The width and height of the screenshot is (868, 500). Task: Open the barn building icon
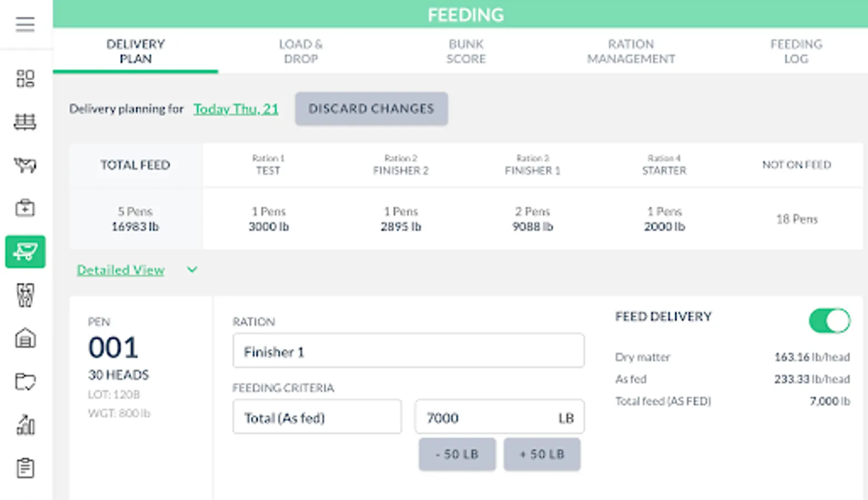(25, 338)
